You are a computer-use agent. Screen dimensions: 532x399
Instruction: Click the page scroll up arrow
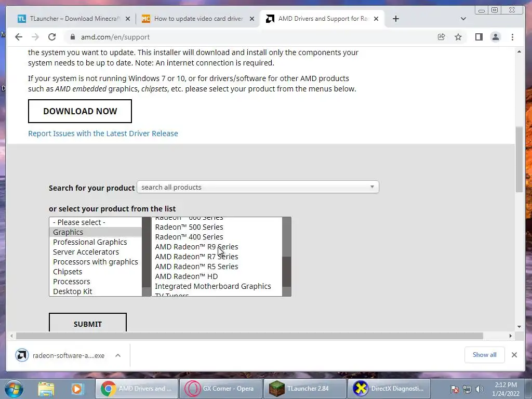[x=519, y=51]
